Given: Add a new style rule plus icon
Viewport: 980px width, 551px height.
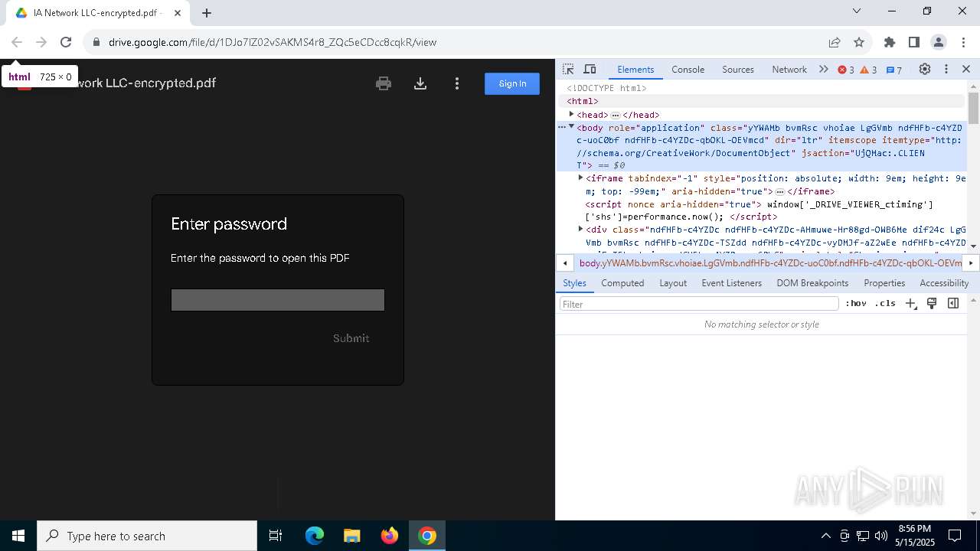Looking at the screenshot, I should [910, 304].
